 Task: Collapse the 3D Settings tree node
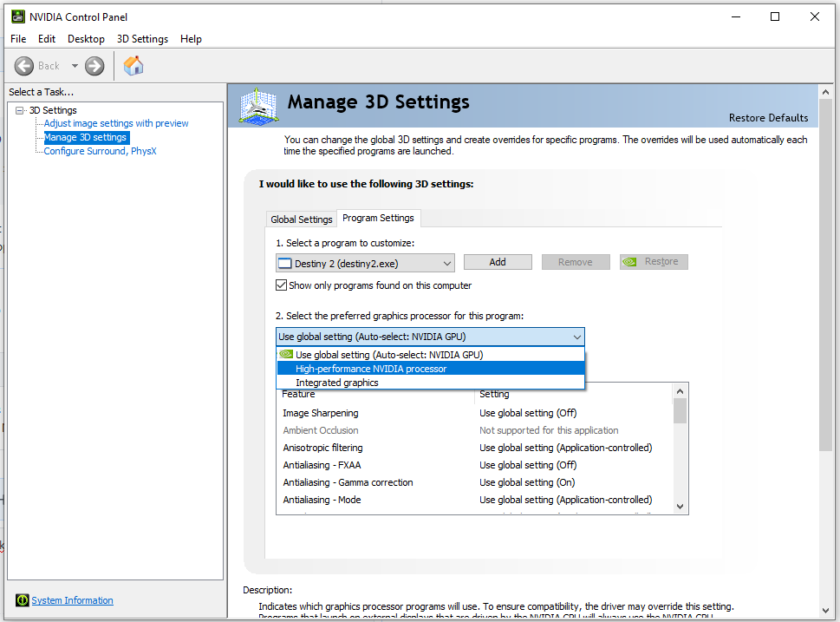tap(20, 110)
